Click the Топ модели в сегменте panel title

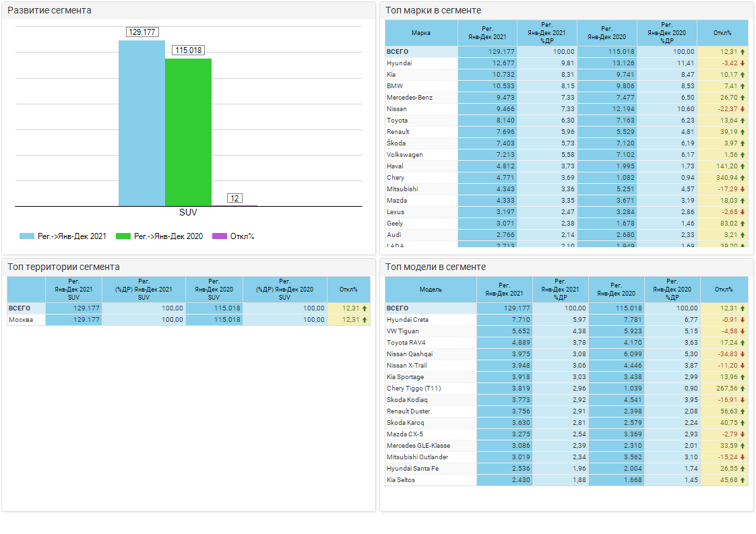point(435,267)
